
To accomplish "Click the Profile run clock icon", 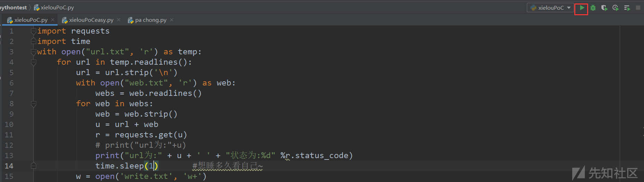I will pyautogui.click(x=616, y=8).
